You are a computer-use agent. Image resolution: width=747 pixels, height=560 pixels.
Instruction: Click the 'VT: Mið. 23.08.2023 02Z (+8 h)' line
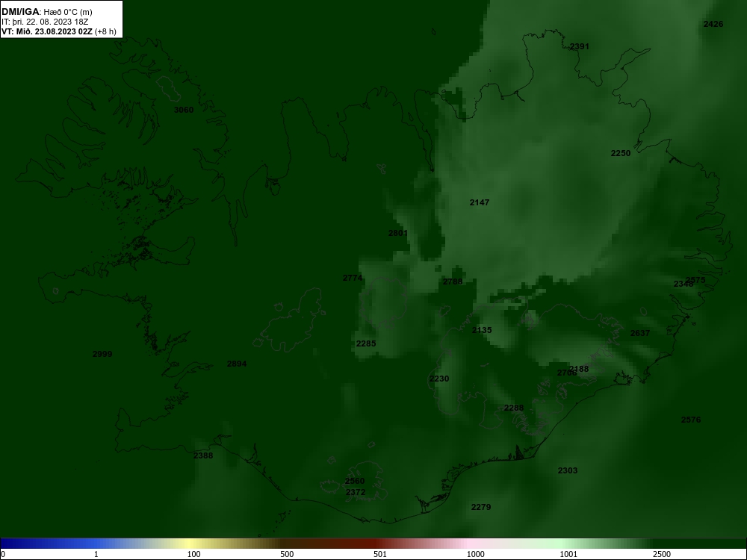[x=58, y=31]
